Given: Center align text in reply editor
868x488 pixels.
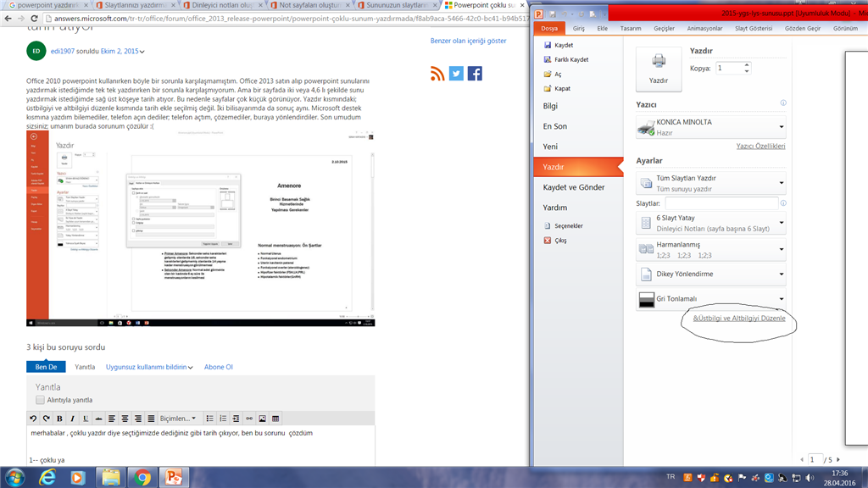Looking at the screenshot, I should tap(125, 419).
